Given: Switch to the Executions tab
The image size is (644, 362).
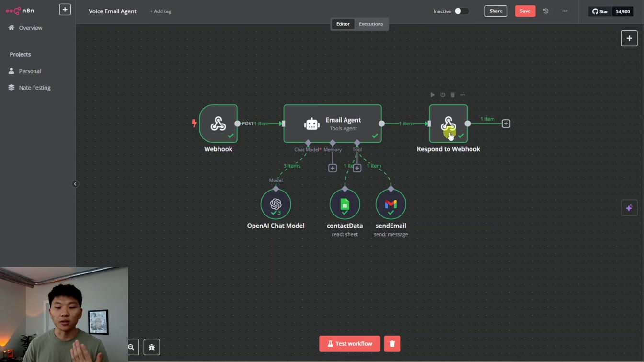Looking at the screenshot, I should click(371, 24).
